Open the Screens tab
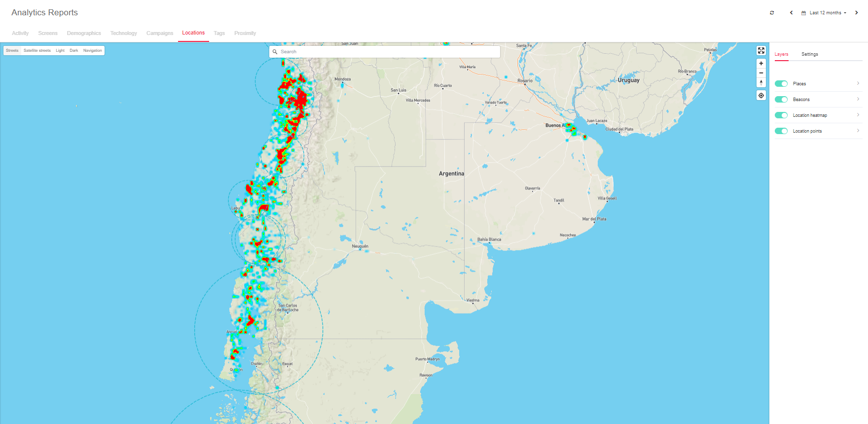868x424 pixels. point(48,33)
